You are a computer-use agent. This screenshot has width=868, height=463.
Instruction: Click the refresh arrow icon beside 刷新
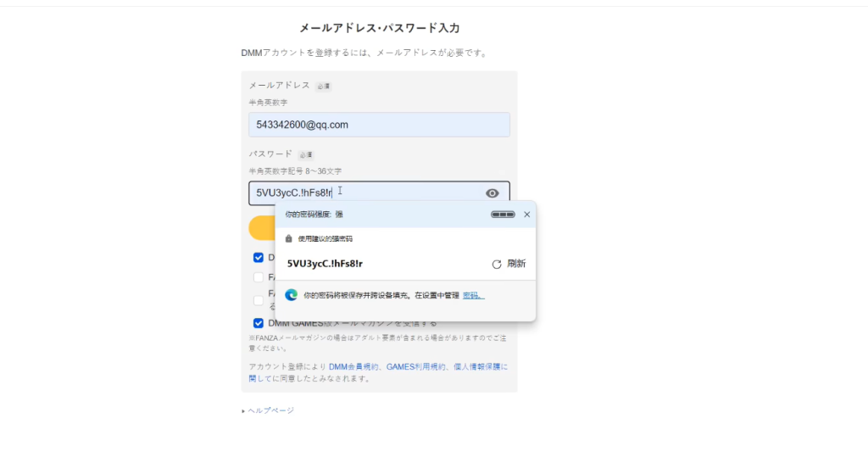[497, 265]
